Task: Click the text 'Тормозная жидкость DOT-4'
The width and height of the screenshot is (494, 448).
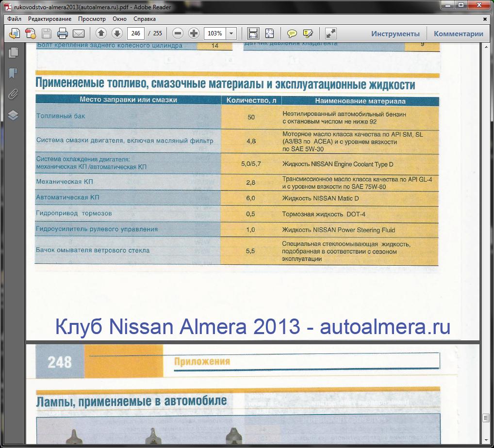Action: point(324,214)
